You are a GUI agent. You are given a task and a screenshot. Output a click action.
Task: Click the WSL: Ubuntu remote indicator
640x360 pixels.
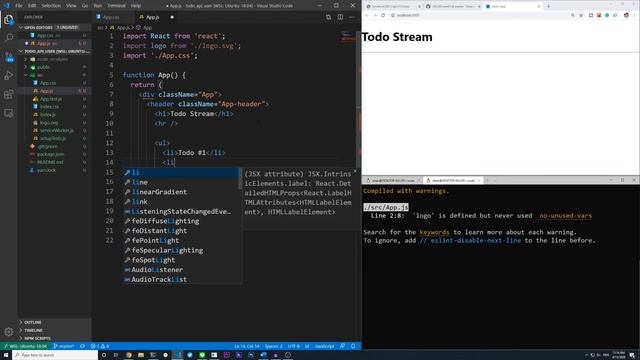pos(25,346)
